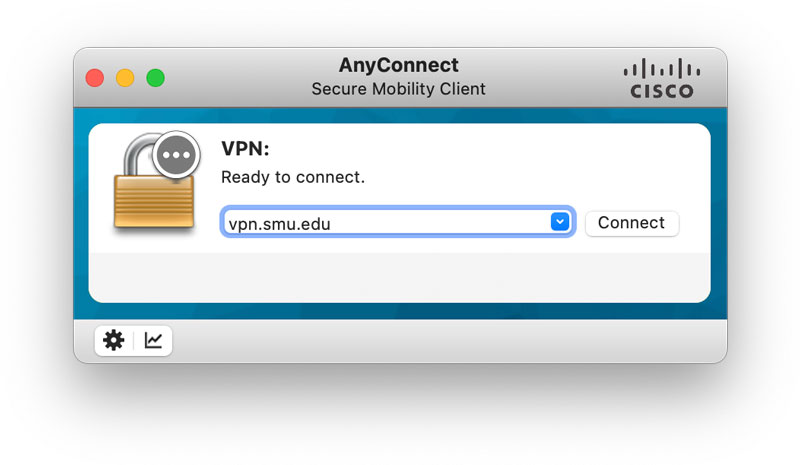Click the "VPN:" heading label
Viewport: 800px width, 465px height.
tap(246, 150)
